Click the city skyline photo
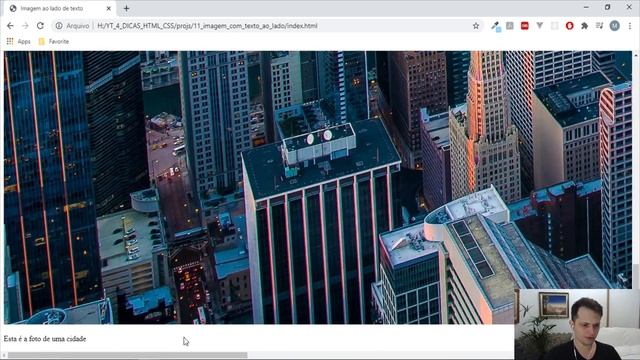The height and width of the screenshot is (360, 640). 318,187
